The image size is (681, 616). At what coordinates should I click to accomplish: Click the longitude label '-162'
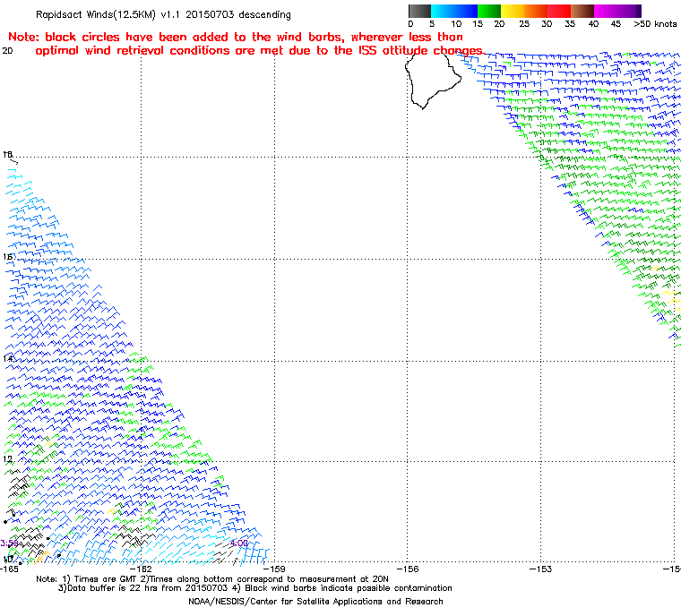142,569
